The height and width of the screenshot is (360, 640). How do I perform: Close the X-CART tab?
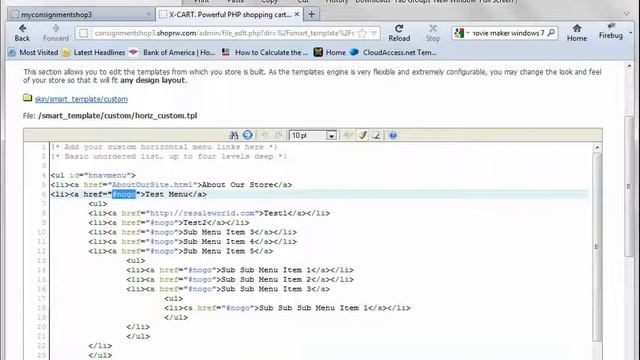pos(297,14)
